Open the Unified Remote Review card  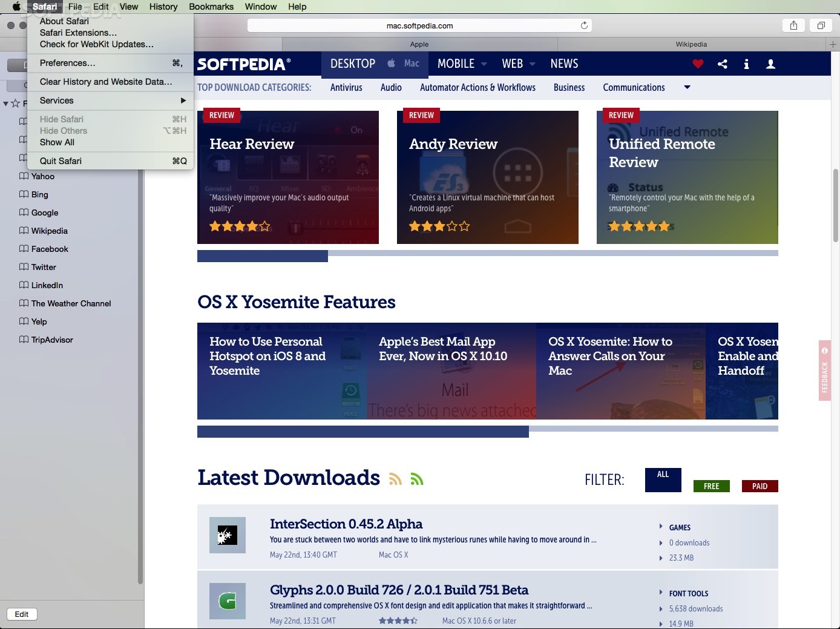click(687, 177)
